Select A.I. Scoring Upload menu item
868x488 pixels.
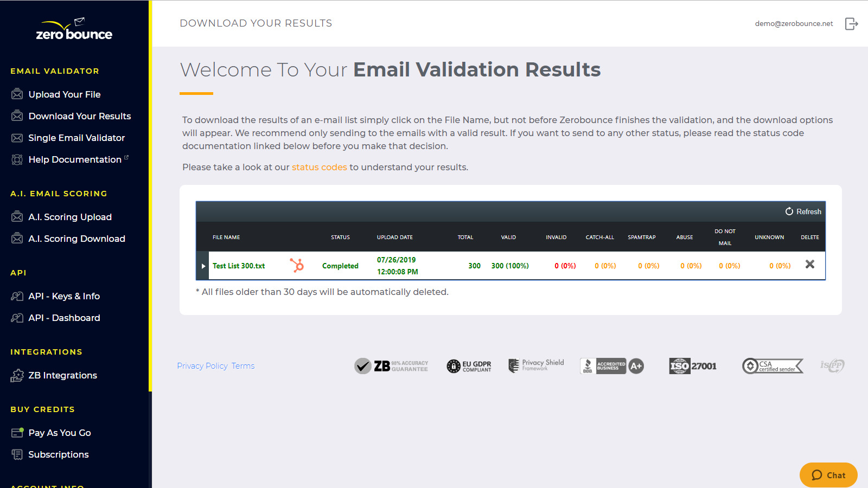(70, 217)
